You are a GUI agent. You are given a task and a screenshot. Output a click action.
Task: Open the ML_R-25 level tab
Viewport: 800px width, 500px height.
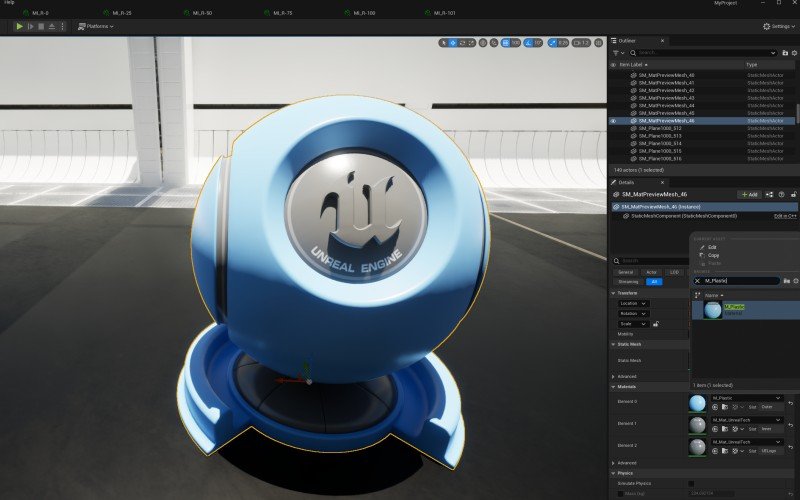118,13
